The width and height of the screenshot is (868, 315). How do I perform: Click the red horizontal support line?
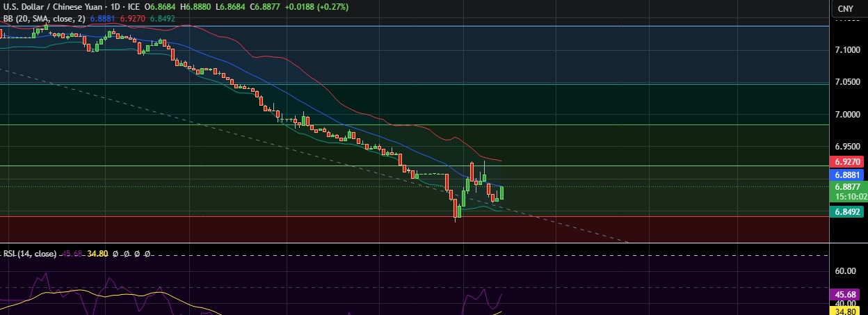tap(415, 216)
